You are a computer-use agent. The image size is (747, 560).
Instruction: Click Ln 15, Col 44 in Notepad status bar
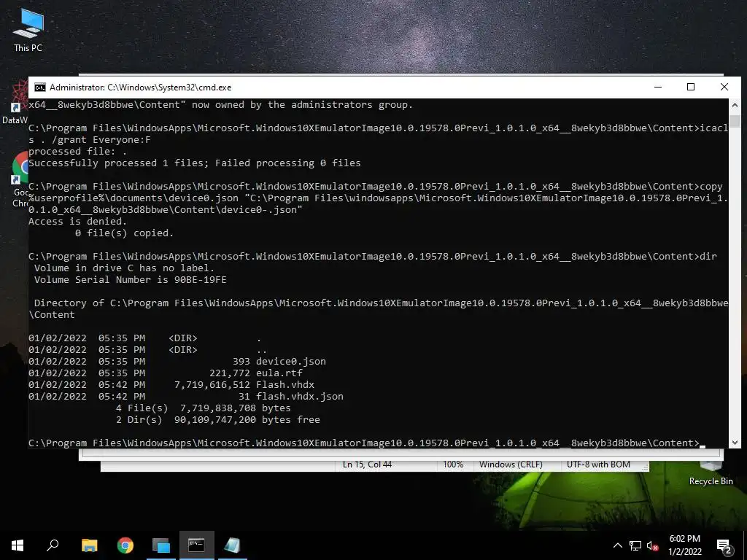(x=368, y=464)
